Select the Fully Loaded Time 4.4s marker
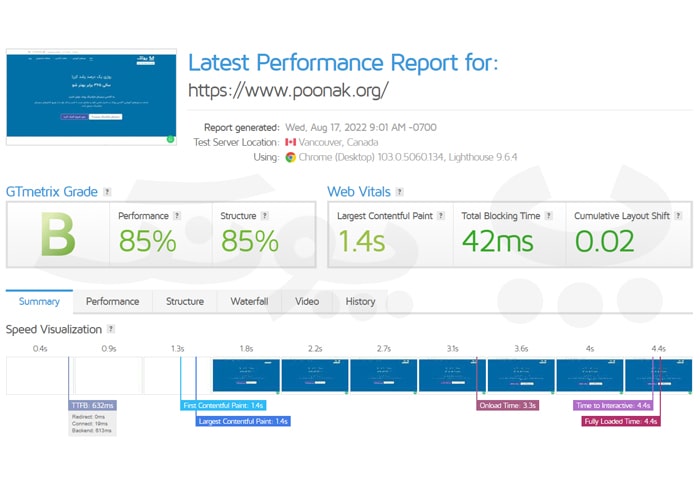The image size is (700, 490). click(621, 421)
